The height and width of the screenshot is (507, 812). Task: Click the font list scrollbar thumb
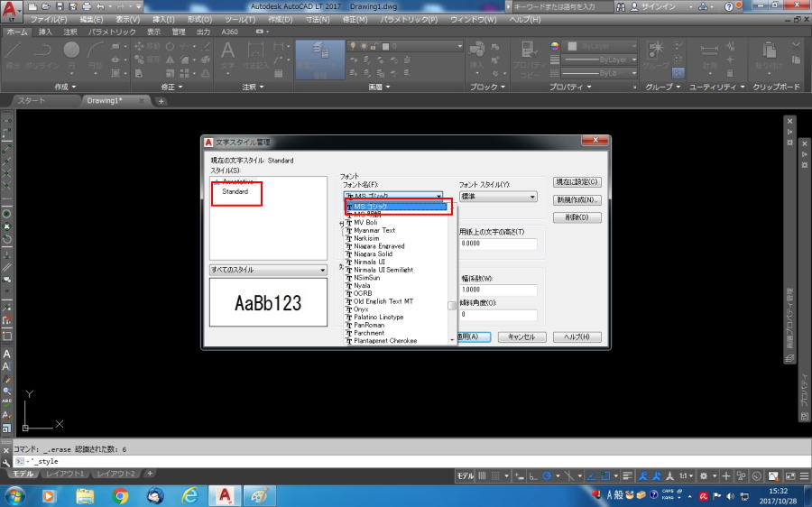(452, 306)
